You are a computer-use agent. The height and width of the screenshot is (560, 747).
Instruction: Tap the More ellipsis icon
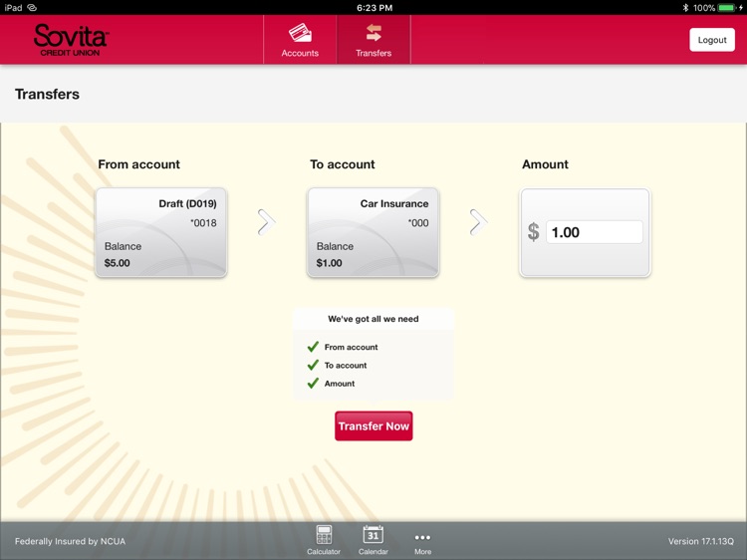(x=422, y=537)
